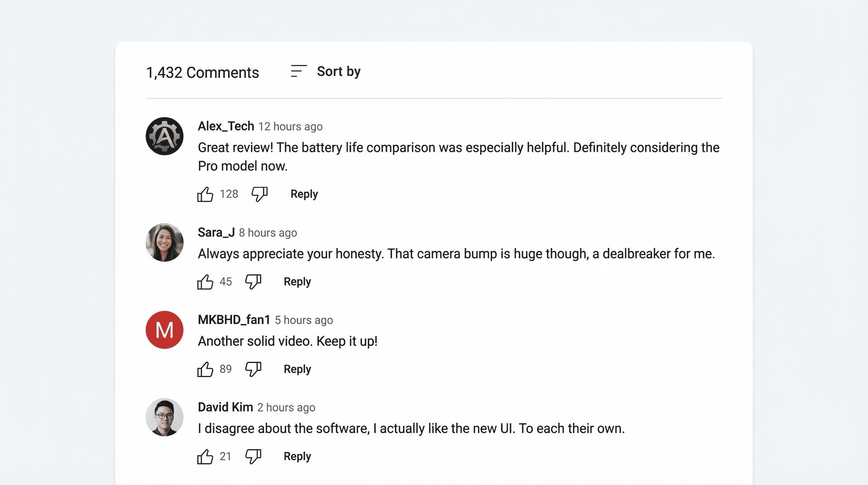Click the sort filter lines icon
Viewport: 868px width, 485px height.
click(298, 71)
